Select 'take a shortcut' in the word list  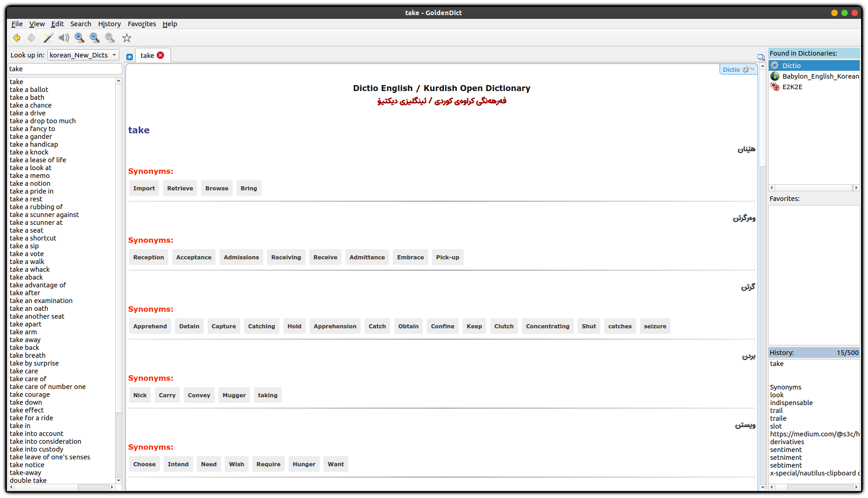pyautogui.click(x=33, y=238)
